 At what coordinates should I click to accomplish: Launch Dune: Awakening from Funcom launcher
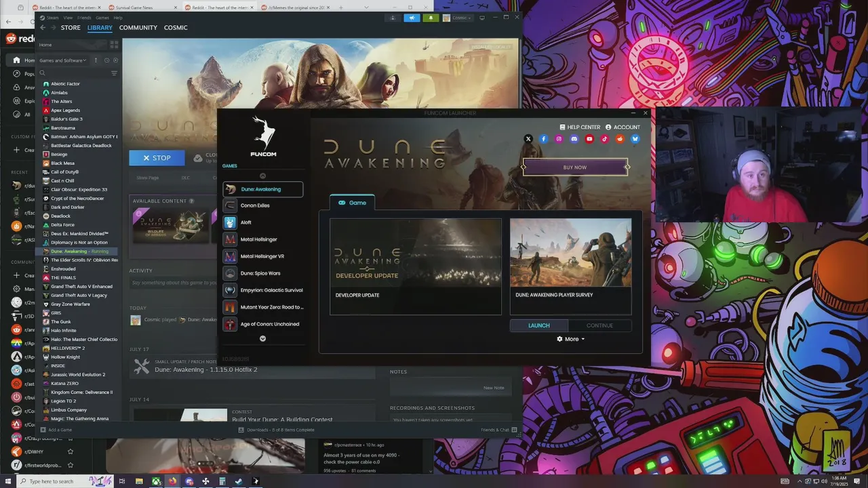(x=539, y=325)
